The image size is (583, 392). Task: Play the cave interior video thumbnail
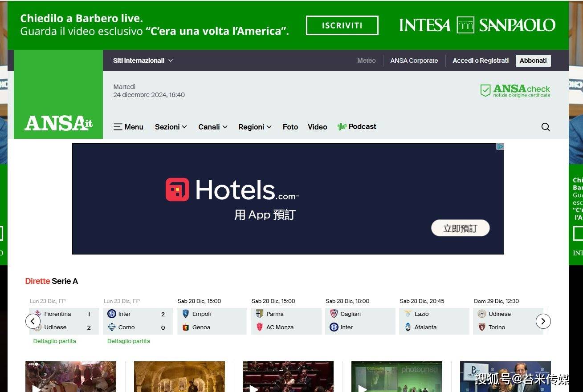179,376
